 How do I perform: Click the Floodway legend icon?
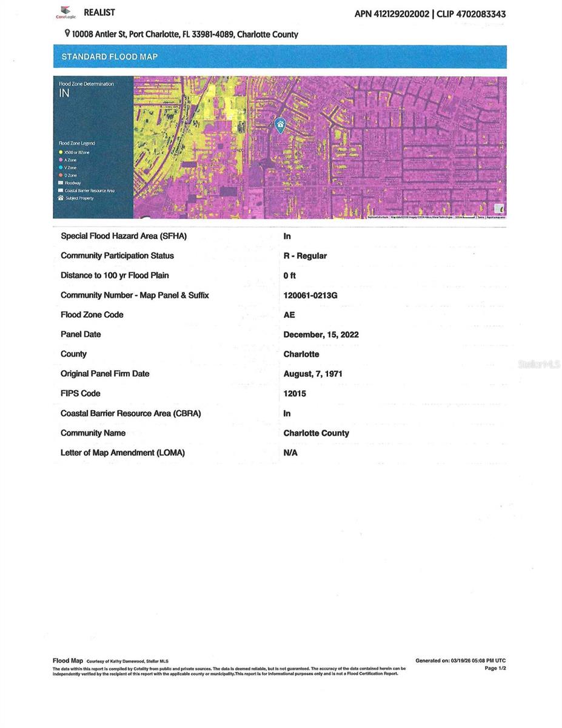pyautogui.click(x=61, y=183)
